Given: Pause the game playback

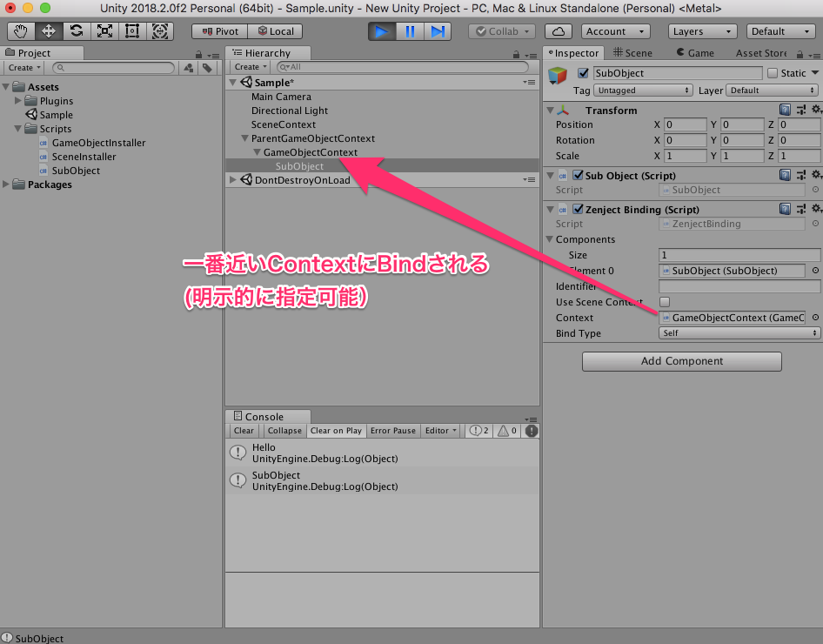Looking at the screenshot, I should (410, 31).
